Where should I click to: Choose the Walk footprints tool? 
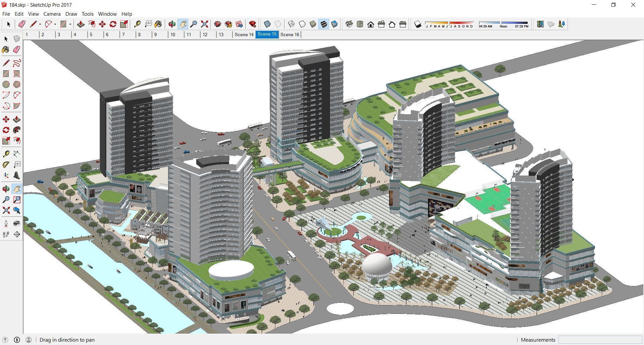pyautogui.click(x=6, y=234)
